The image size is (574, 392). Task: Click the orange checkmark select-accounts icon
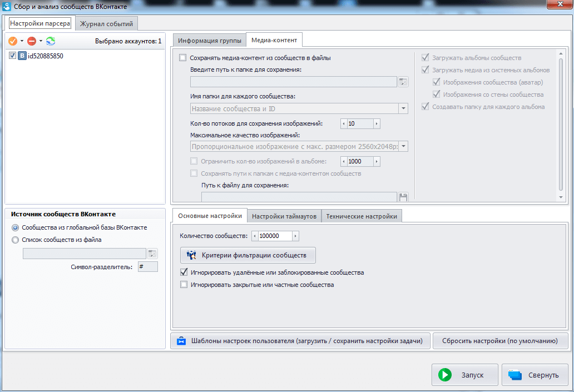coord(13,41)
